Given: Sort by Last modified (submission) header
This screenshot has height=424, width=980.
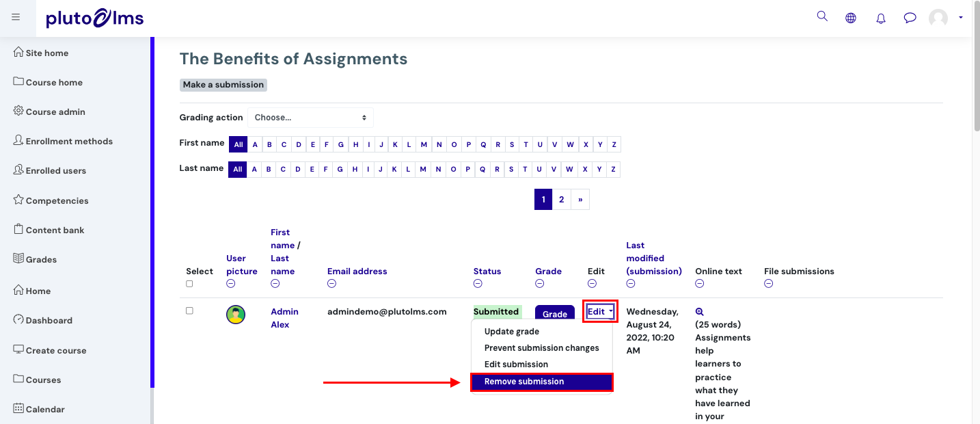Looking at the screenshot, I should [x=654, y=259].
